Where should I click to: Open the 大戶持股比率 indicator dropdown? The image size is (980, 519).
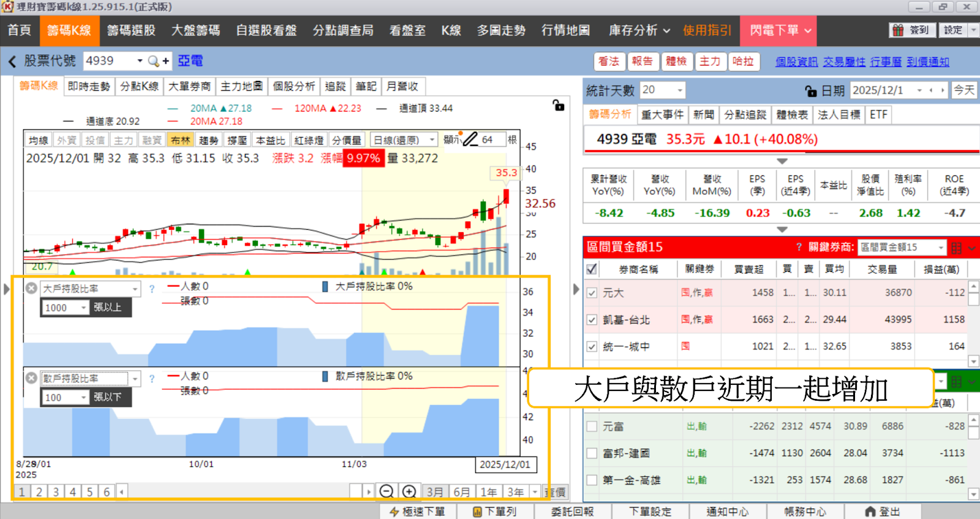coord(135,289)
